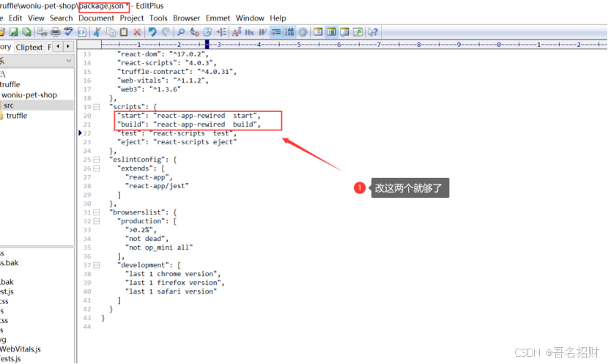608x364 pixels.
Task: Place cursor on "react-scripts eject" line
Action: pos(177,142)
